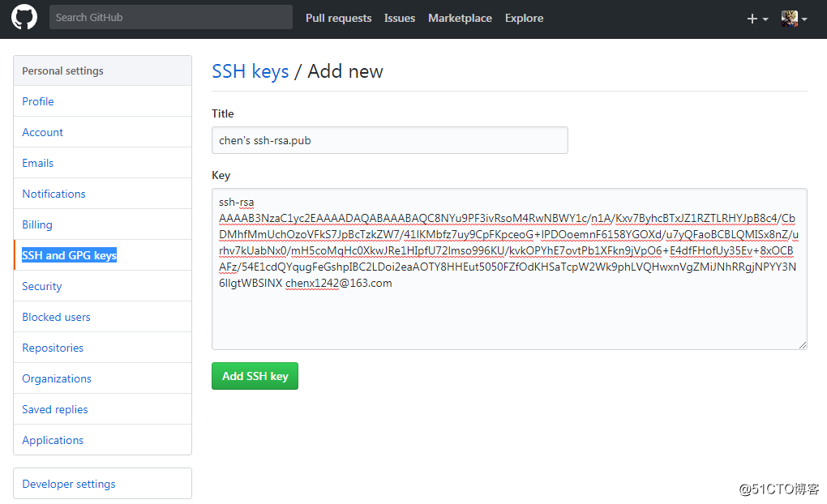Open Blocked users settings
The image size is (827, 504).
[x=102, y=317]
